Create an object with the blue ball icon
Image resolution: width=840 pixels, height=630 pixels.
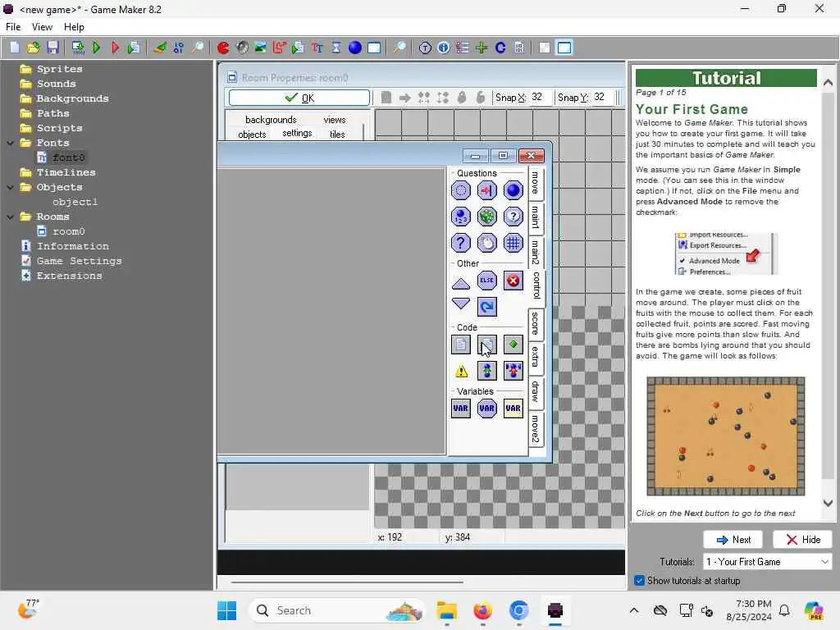point(354,48)
